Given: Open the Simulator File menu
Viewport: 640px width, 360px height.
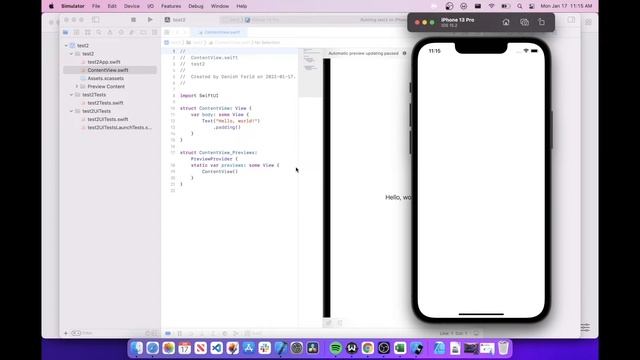Looking at the screenshot, I should point(96,6).
